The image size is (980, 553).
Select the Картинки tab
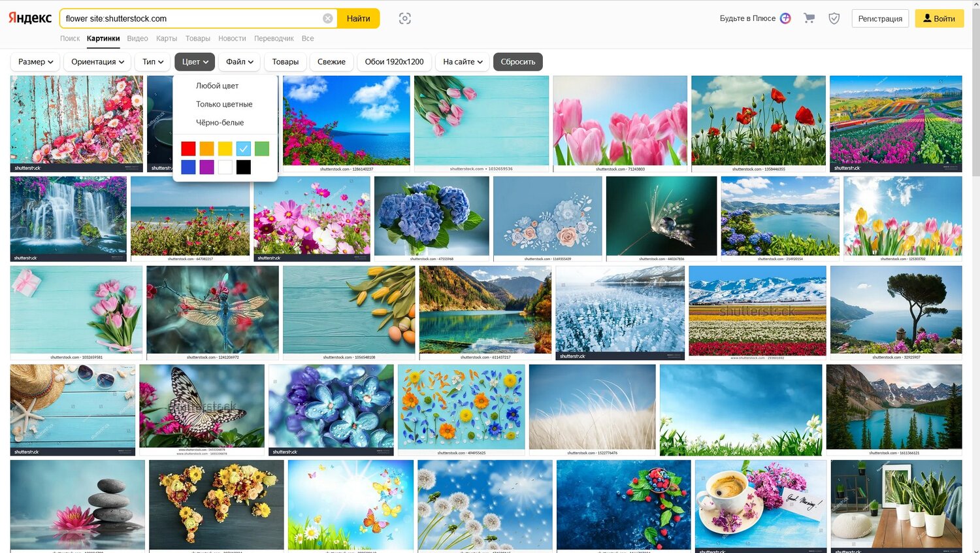point(103,39)
